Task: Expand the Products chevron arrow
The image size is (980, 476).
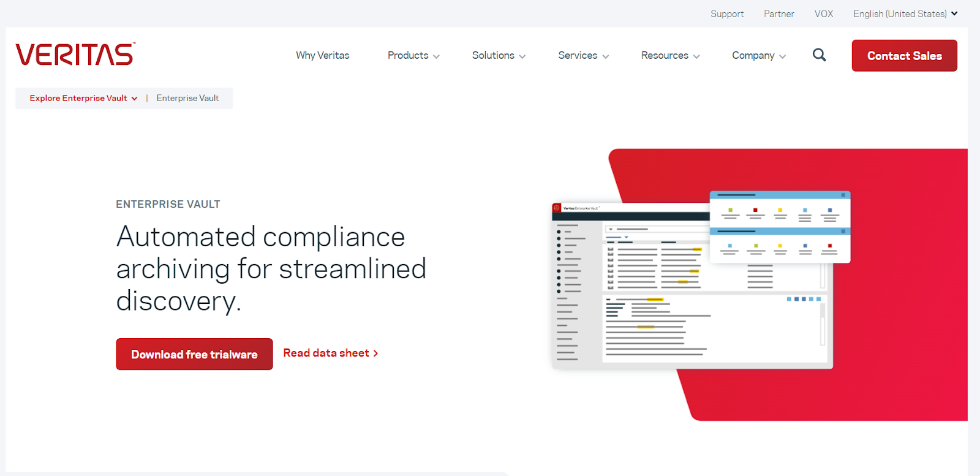Action: click(436, 56)
